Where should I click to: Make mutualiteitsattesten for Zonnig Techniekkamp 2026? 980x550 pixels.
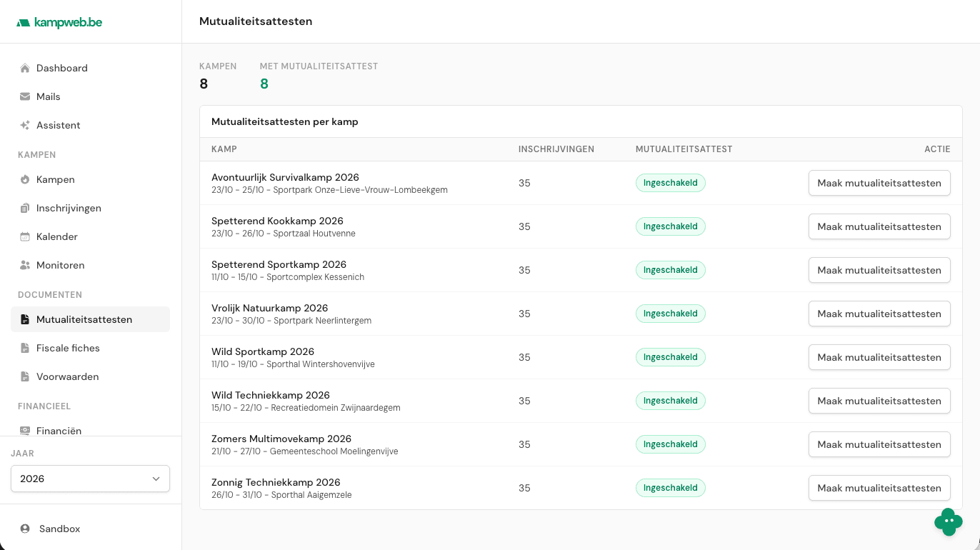[x=879, y=488]
